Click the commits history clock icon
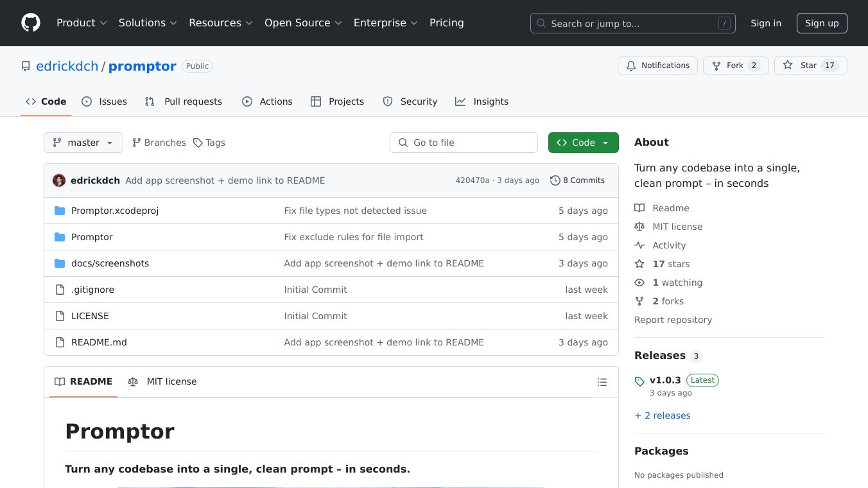The image size is (868, 488). 555,180
